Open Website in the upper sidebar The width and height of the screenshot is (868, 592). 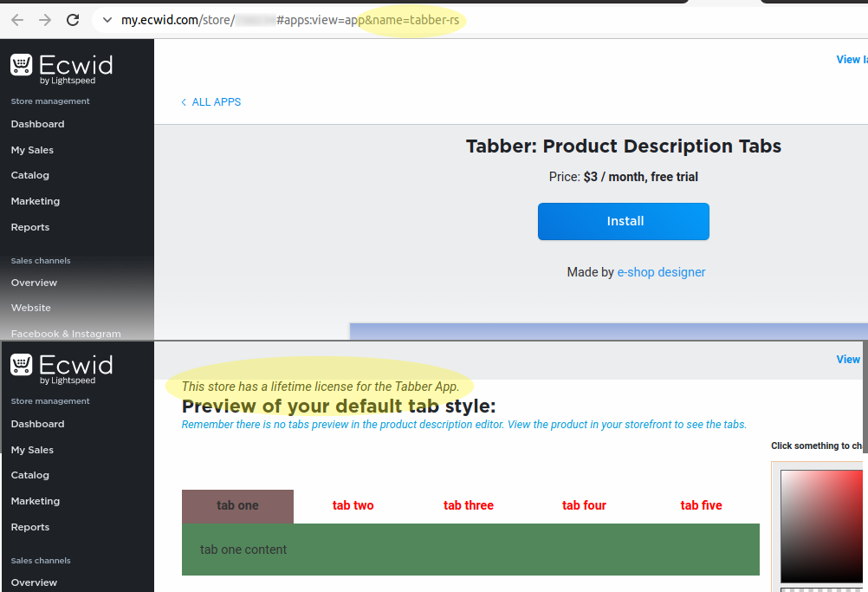[31, 308]
